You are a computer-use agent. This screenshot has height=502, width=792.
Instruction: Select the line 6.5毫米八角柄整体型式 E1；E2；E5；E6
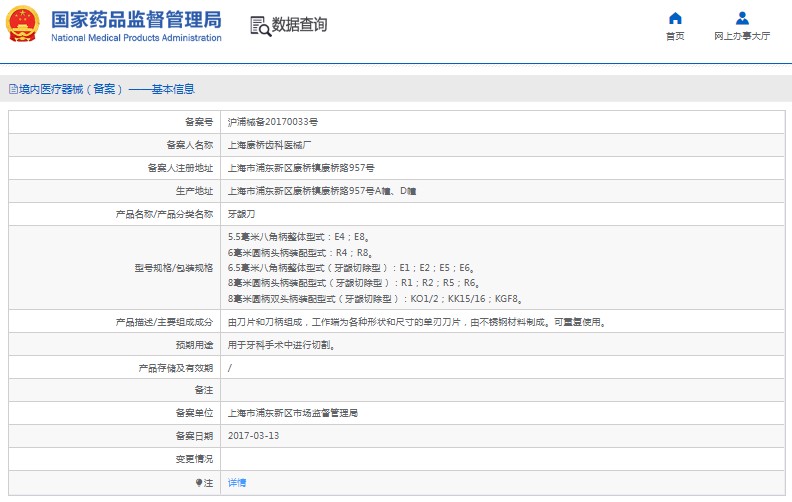point(351,268)
